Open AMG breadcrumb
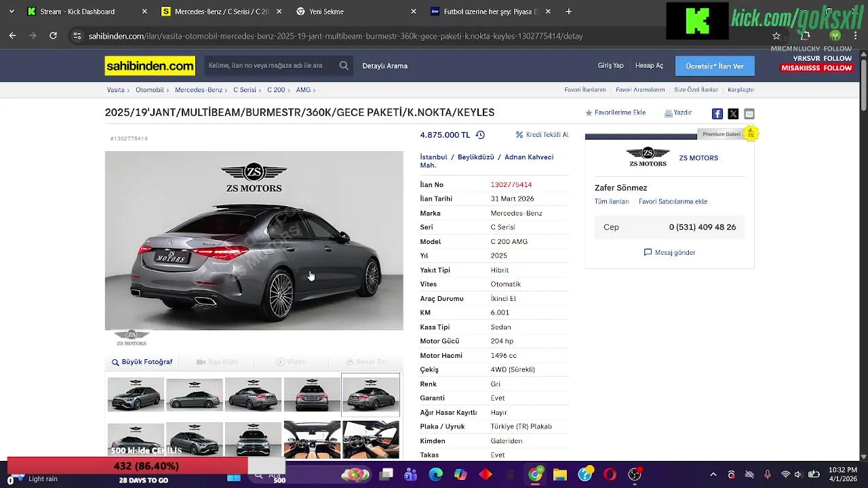Viewport: 868px width, 488px height. (x=303, y=89)
